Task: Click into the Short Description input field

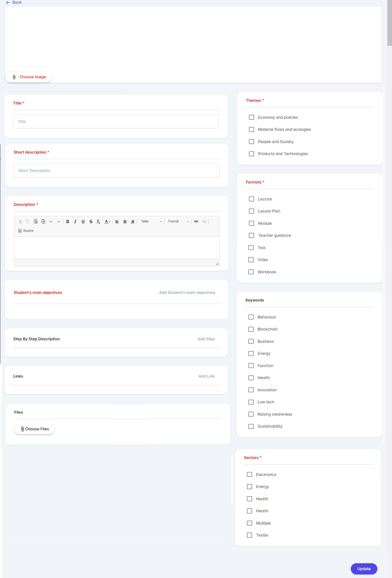Action: [x=116, y=171]
